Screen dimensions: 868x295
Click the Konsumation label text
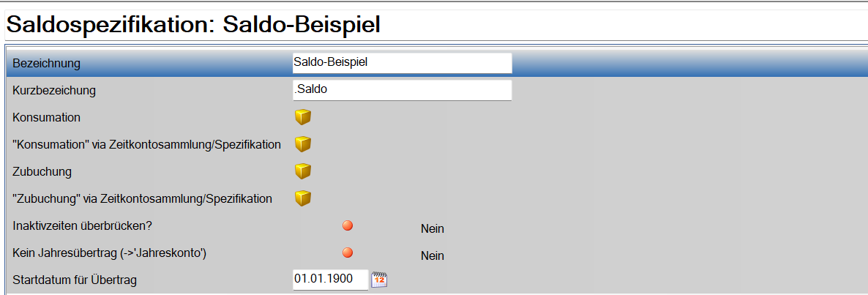click(x=47, y=117)
